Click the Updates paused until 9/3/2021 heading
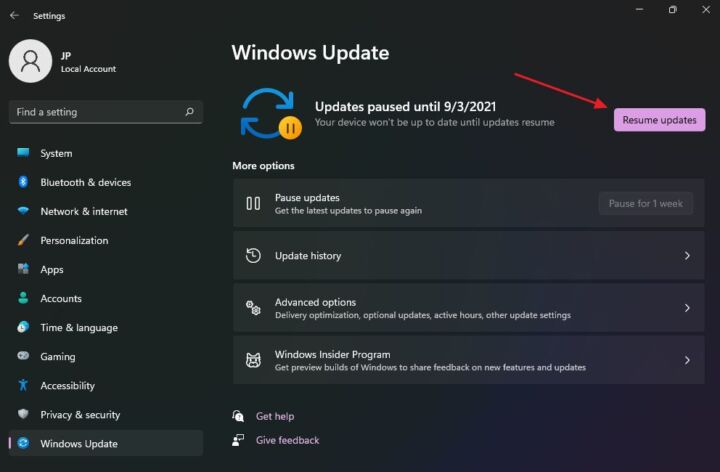The image size is (720, 472). (405, 107)
